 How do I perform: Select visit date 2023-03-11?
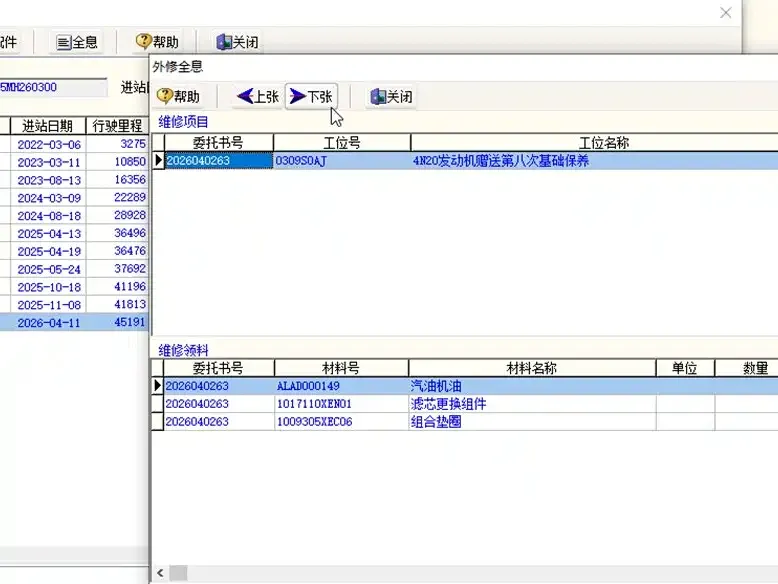[x=49, y=162]
